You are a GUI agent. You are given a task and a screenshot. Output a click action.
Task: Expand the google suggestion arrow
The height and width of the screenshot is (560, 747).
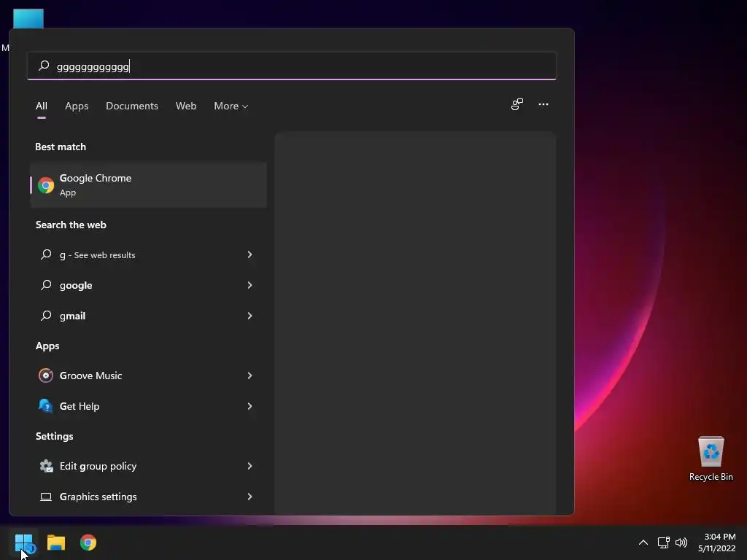(249, 285)
